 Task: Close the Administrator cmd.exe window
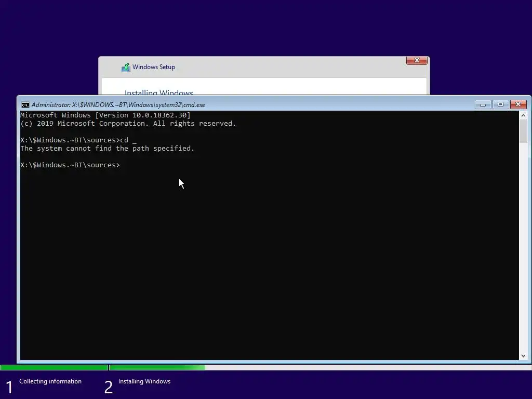tap(518, 104)
